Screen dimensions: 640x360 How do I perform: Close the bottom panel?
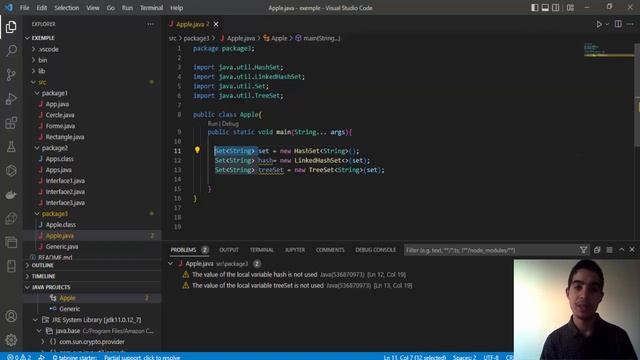632,249
